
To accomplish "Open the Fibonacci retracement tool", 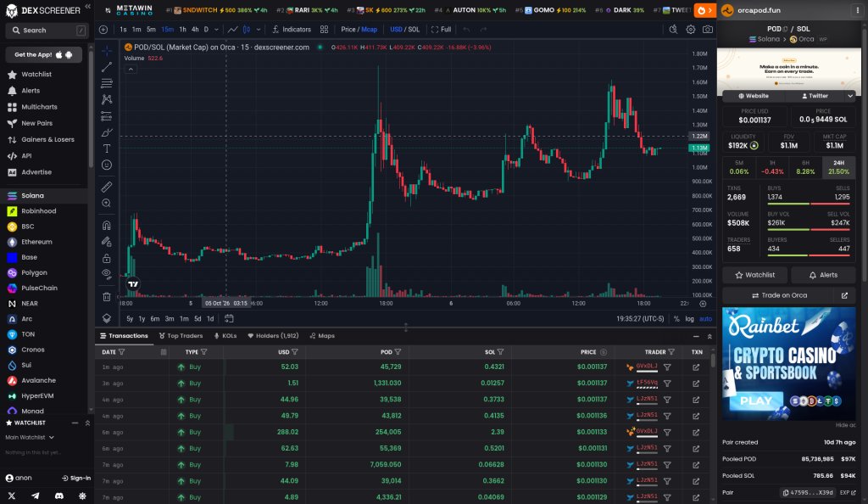I will point(106,84).
